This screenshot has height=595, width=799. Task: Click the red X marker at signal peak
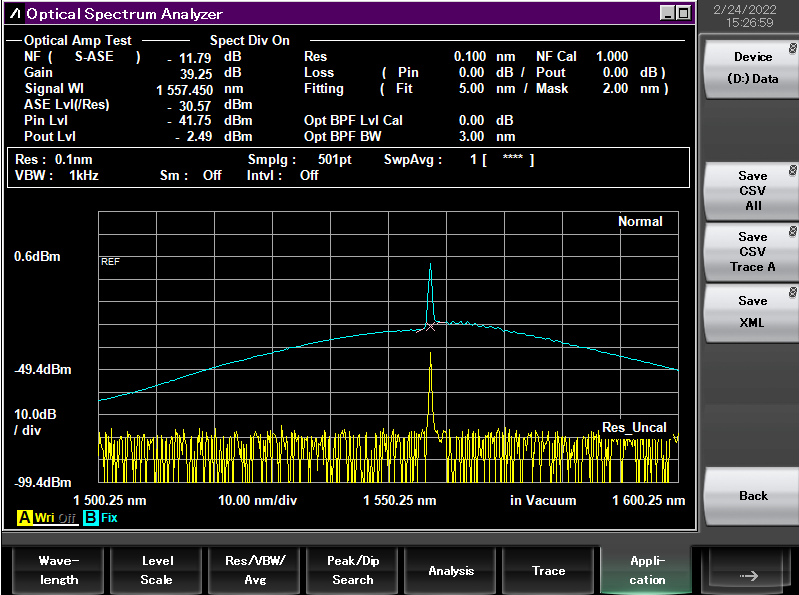tap(430, 326)
